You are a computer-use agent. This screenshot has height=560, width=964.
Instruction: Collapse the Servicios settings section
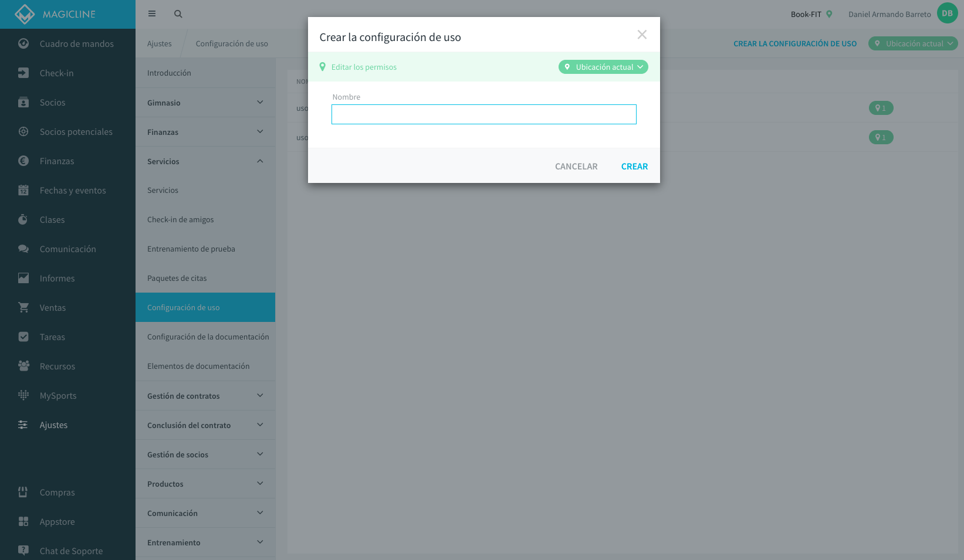pyautogui.click(x=205, y=161)
